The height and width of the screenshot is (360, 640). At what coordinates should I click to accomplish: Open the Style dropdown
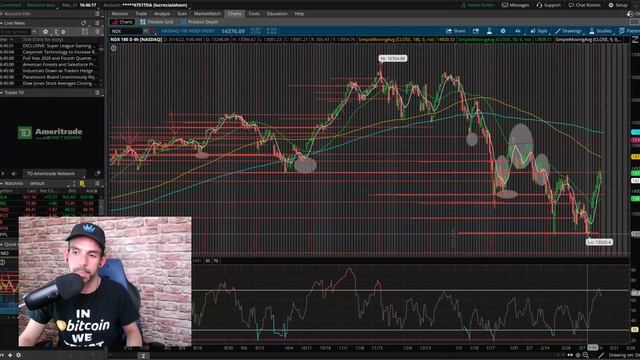539,31
